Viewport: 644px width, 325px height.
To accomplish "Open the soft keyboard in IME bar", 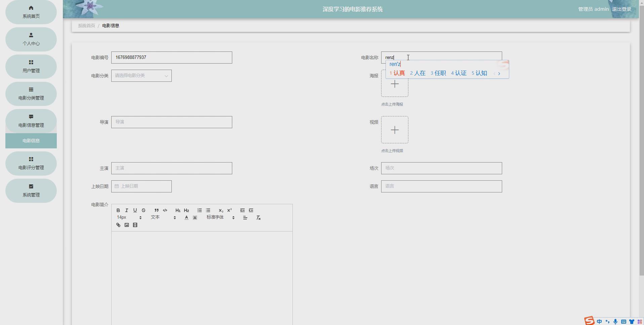I will pyautogui.click(x=623, y=322).
